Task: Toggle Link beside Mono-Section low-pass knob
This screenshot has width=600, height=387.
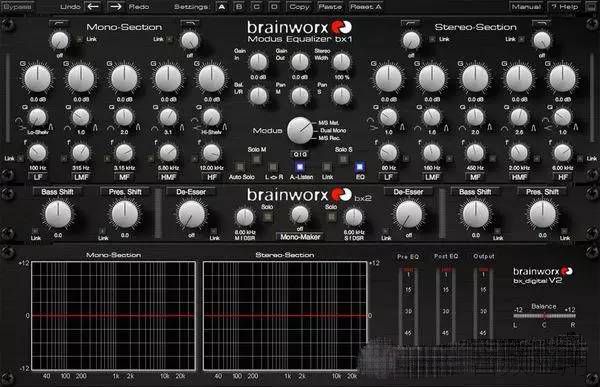Action: click(x=170, y=39)
